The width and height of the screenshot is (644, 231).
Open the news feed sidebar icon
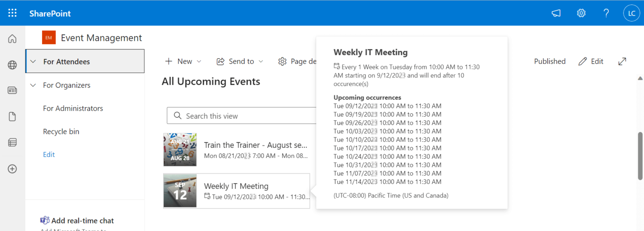pos(13,90)
